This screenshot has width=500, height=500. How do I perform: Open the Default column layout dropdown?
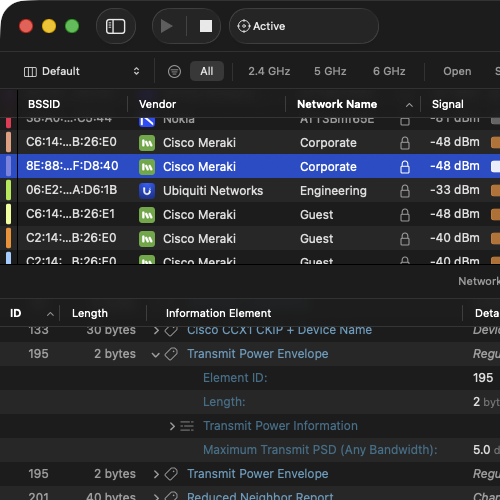(81, 71)
